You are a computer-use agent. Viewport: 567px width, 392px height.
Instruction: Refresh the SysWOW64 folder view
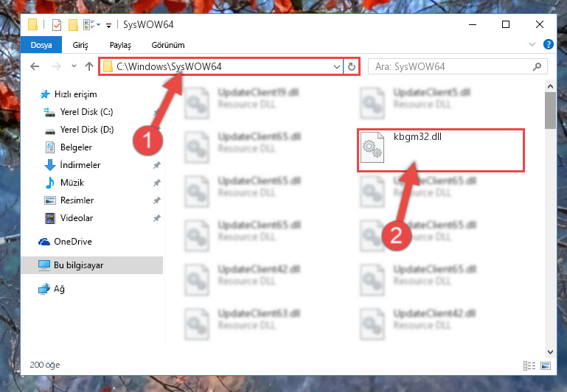tap(352, 67)
